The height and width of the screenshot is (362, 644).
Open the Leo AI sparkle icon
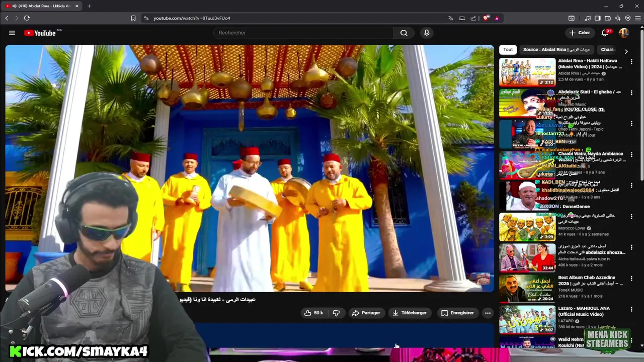tap(618, 18)
